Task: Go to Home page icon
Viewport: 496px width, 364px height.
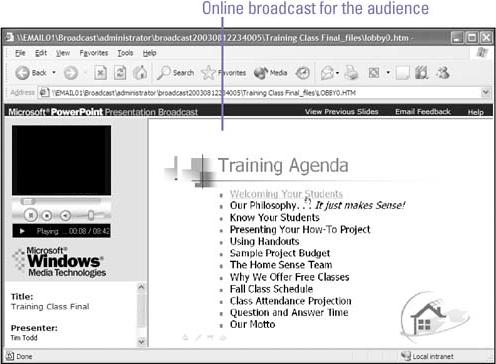Action: click(140, 72)
